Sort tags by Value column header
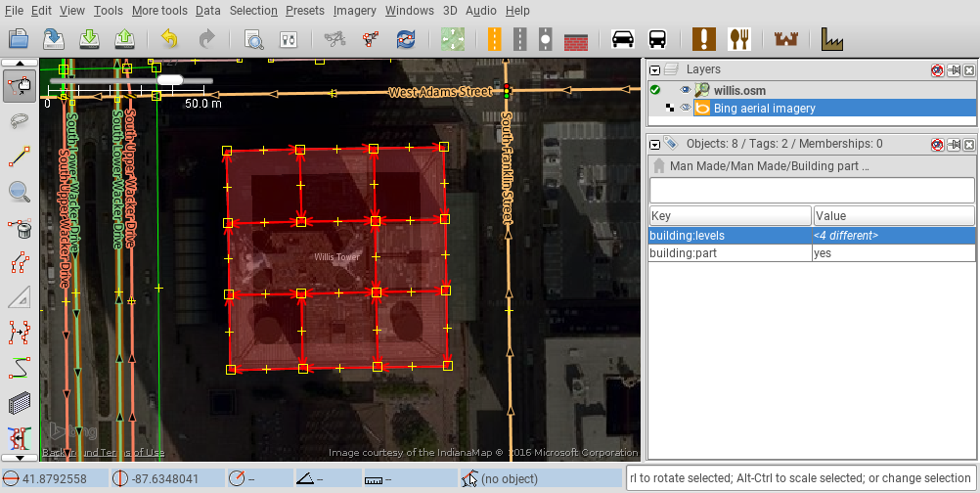The height and width of the screenshot is (493, 980). (x=894, y=215)
